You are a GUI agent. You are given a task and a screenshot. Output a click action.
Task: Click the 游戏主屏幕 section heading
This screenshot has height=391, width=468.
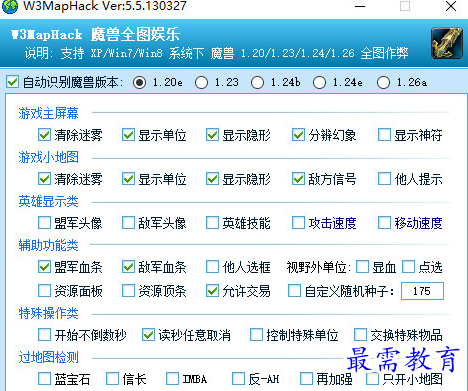[48, 113]
